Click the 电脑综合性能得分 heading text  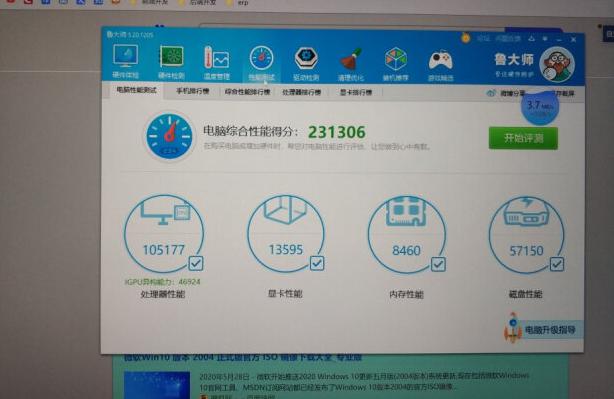250,131
